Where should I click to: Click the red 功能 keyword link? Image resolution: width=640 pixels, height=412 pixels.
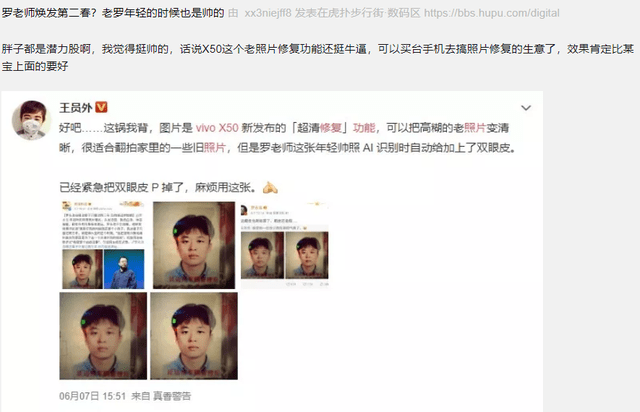(364, 128)
